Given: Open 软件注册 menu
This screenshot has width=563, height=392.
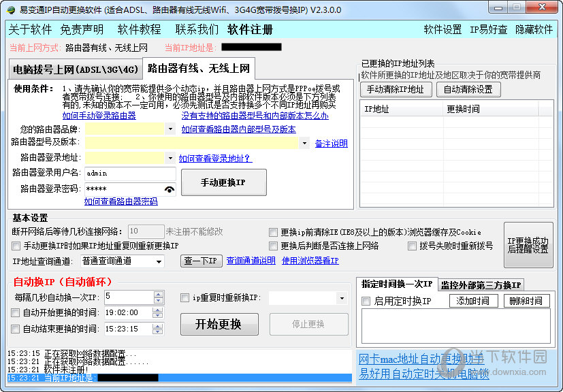Looking at the screenshot, I should [251, 29].
